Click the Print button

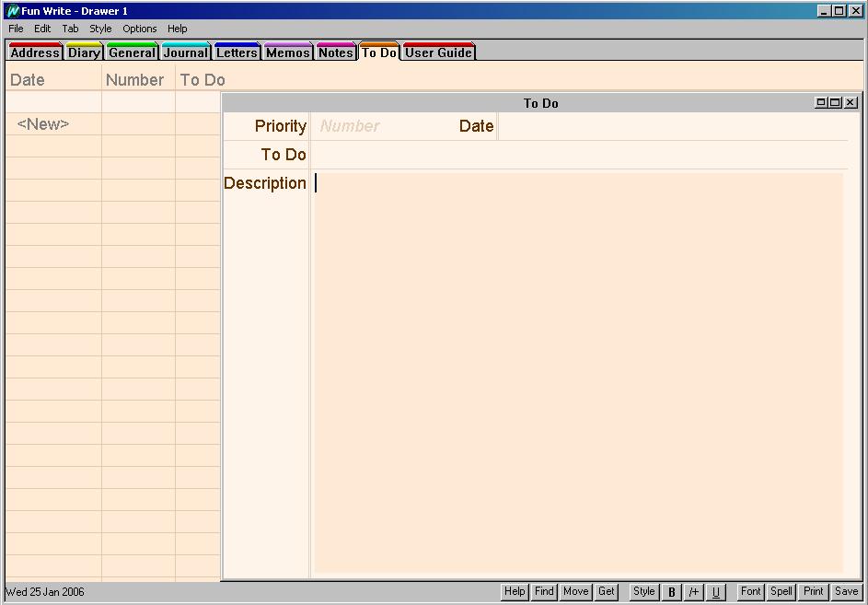tap(813, 592)
